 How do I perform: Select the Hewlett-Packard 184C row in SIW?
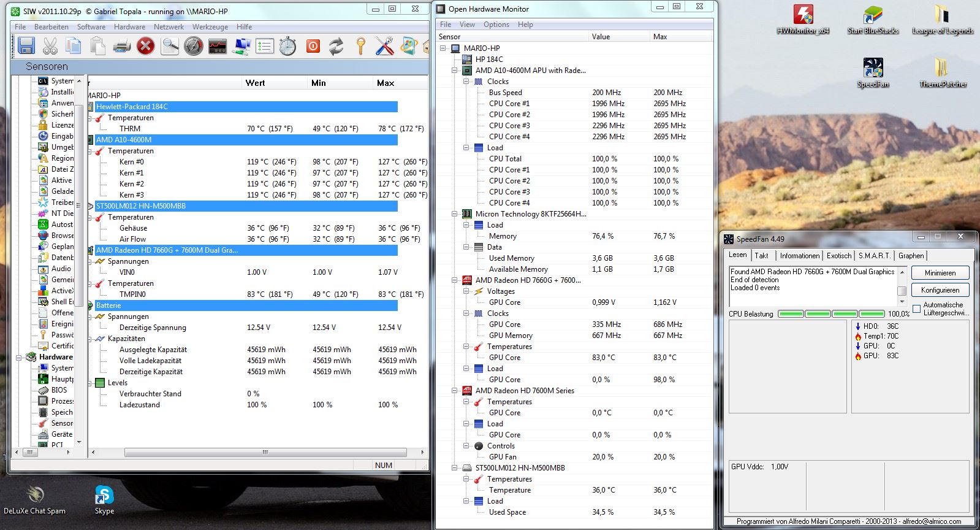246,107
